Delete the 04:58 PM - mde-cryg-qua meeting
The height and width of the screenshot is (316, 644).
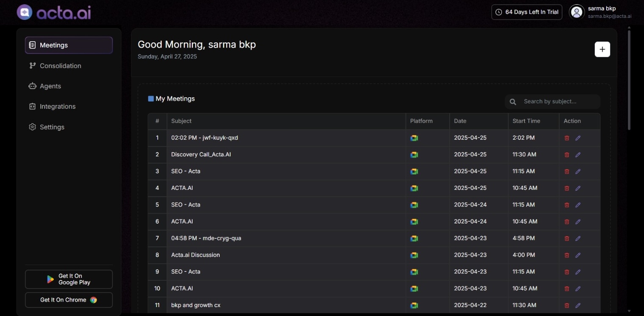[567, 238]
